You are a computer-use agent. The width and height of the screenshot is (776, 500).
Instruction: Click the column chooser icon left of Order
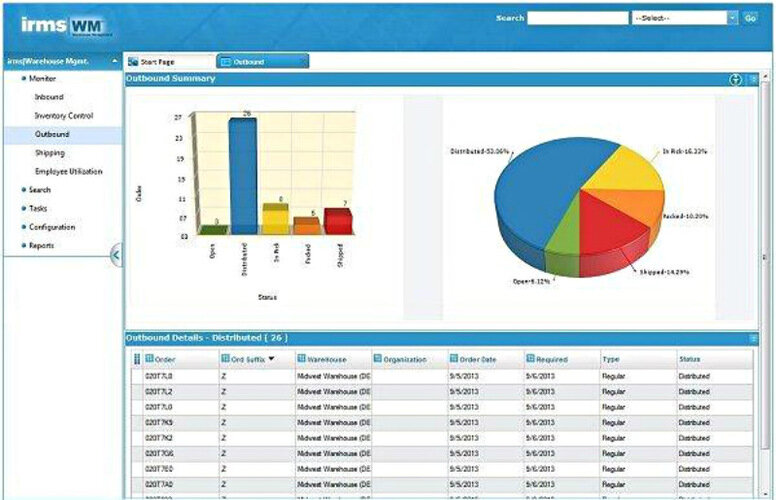(137, 359)
